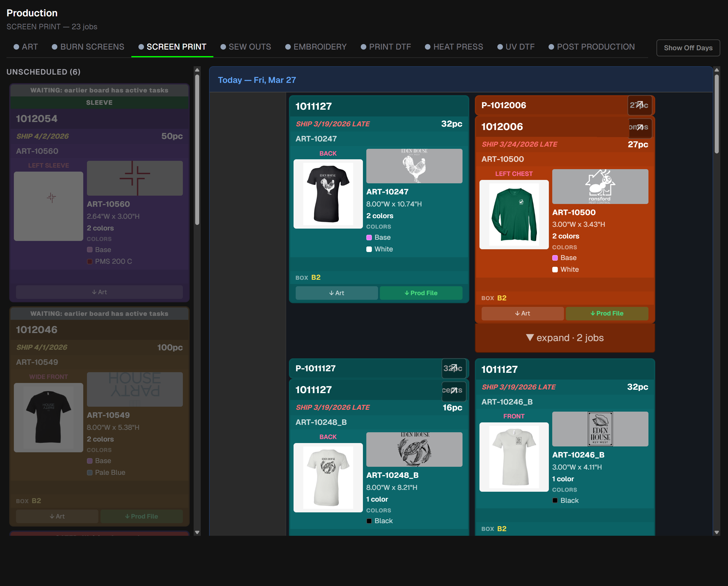The height and width of the screenshot is (586, 728).
Task: Click the pink Base swatch for ART-10247
Action: click(369, 238)
